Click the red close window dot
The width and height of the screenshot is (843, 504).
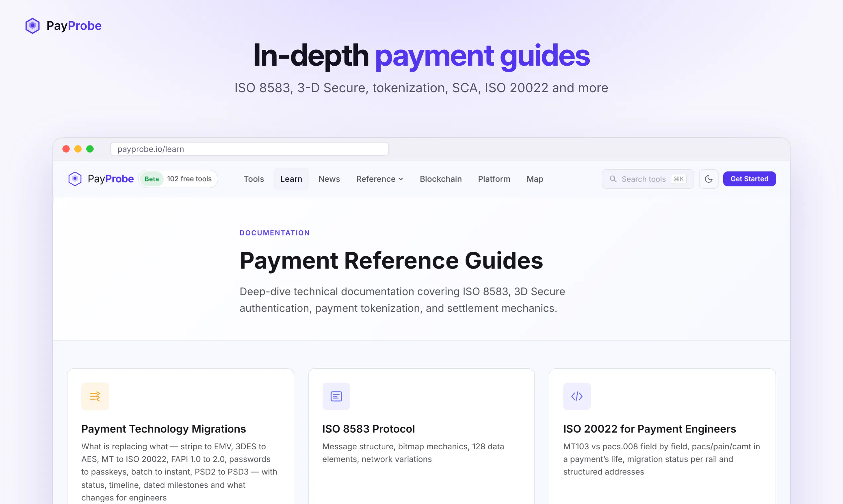66,149
